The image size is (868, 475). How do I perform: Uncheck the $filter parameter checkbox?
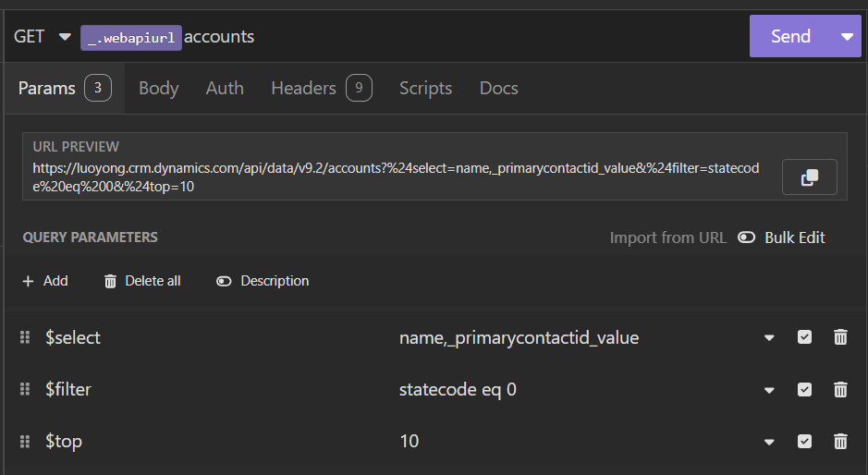[804, 389]
